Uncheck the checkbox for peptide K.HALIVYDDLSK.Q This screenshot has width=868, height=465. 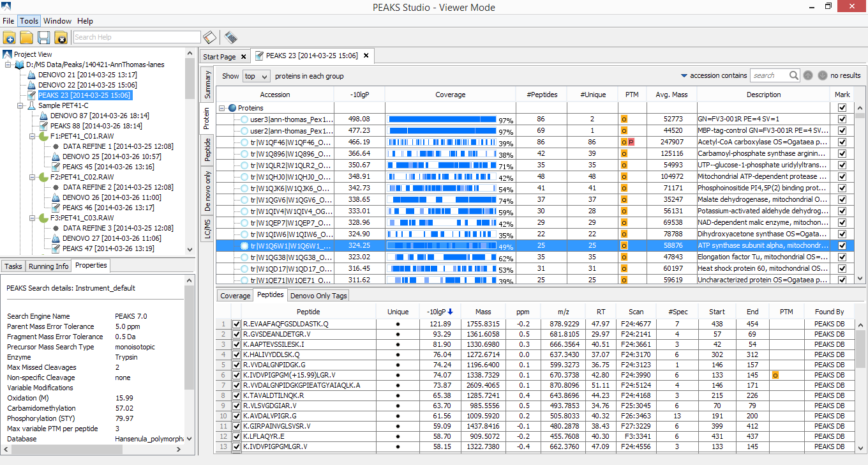coord(237,354)
